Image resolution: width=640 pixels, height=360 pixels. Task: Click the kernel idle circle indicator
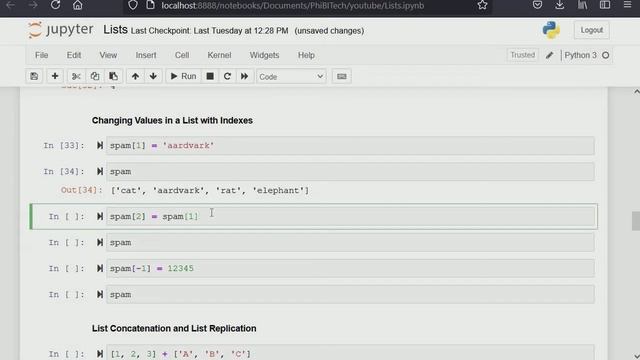tap(606, 55)
